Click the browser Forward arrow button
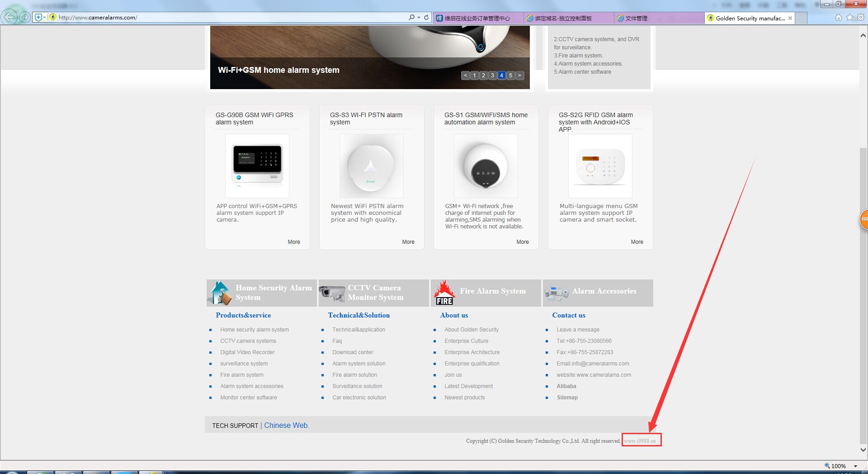868x474 pixels. [25, 17]
